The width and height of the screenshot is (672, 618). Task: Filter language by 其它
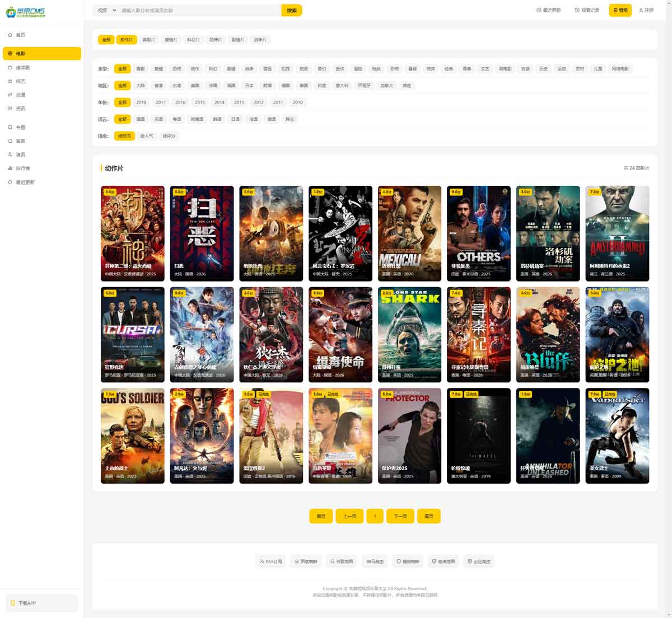[x=290, y=119]
